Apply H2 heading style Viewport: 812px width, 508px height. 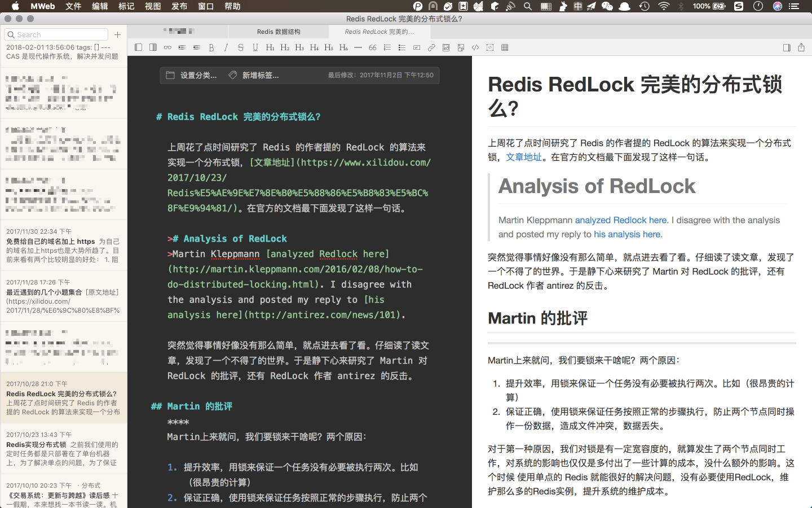pos(285,48)
